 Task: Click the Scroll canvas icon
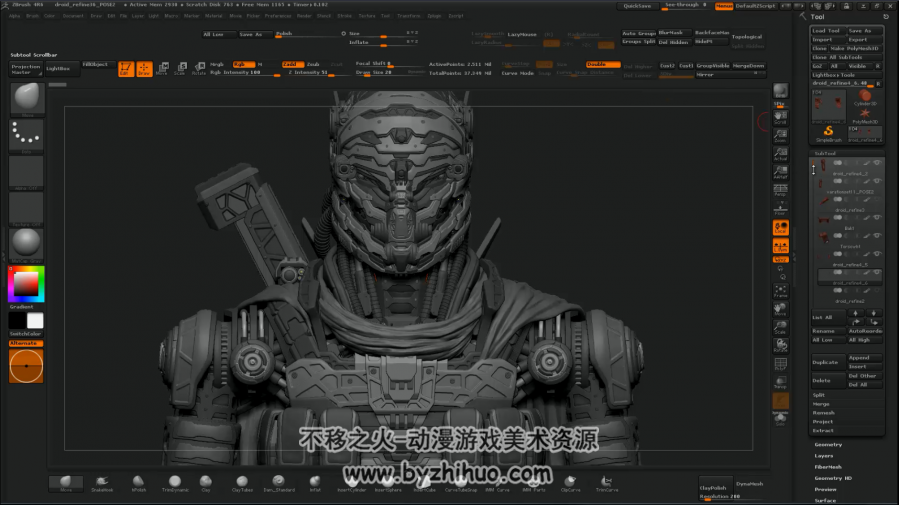point(780,118)
